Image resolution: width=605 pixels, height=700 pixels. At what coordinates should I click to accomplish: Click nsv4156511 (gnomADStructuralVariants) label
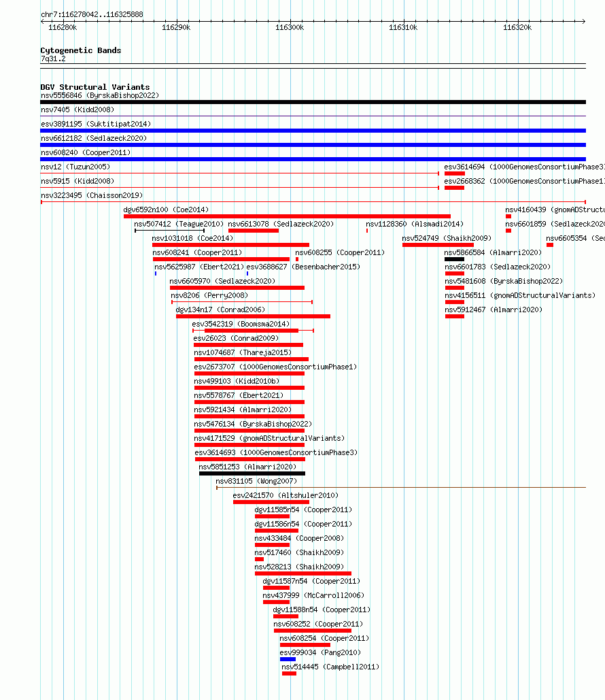click(520, 295)
